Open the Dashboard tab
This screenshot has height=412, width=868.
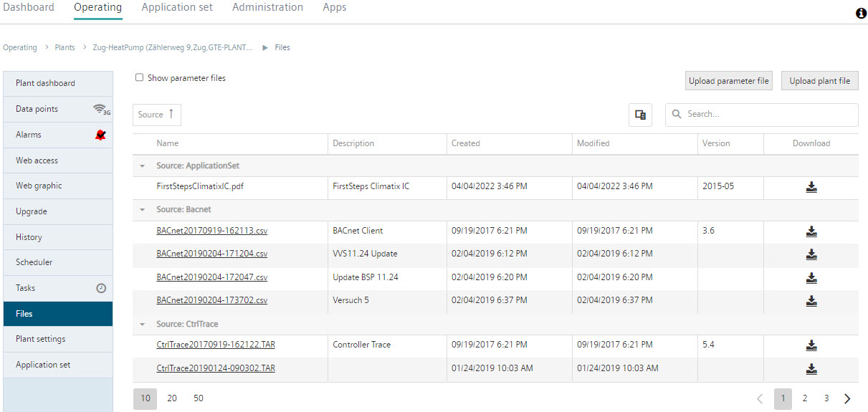29,7
